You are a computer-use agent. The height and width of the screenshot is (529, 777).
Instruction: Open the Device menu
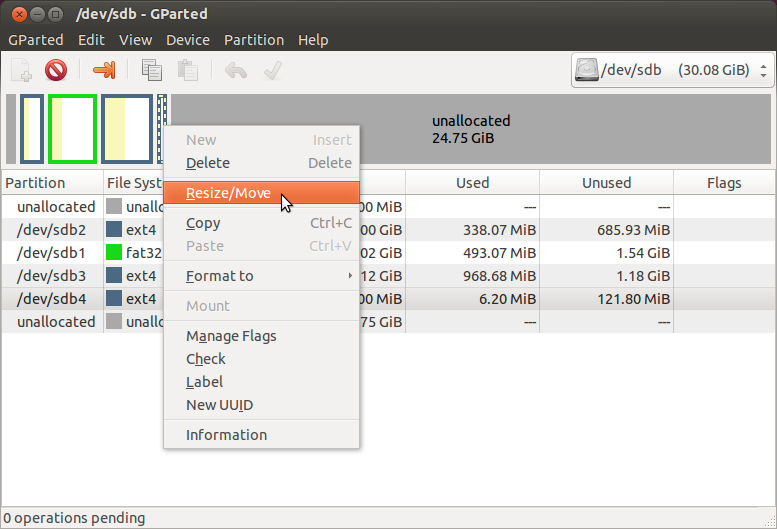(188, 40)
